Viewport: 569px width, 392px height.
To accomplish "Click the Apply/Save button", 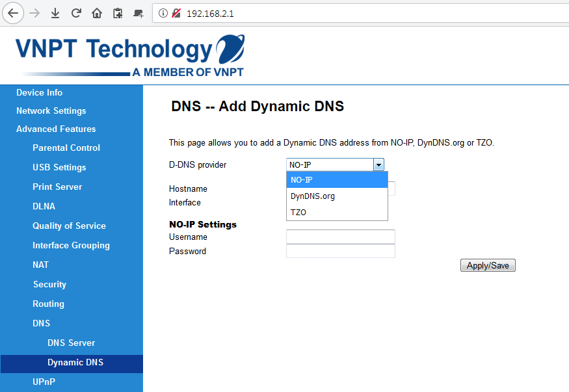I will [x=488, y=265].
